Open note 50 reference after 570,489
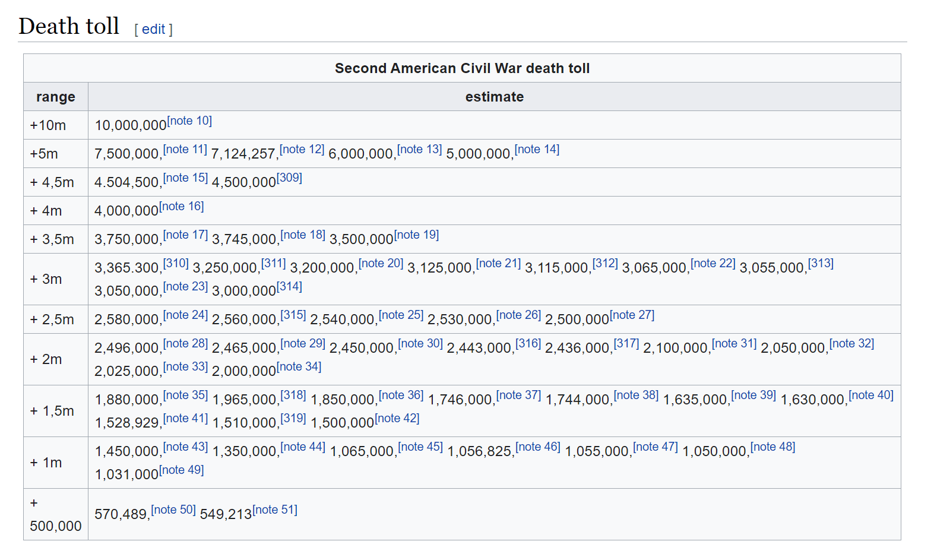Image resolution: width=934 pixels, height=560 pixels. [173, 510]
